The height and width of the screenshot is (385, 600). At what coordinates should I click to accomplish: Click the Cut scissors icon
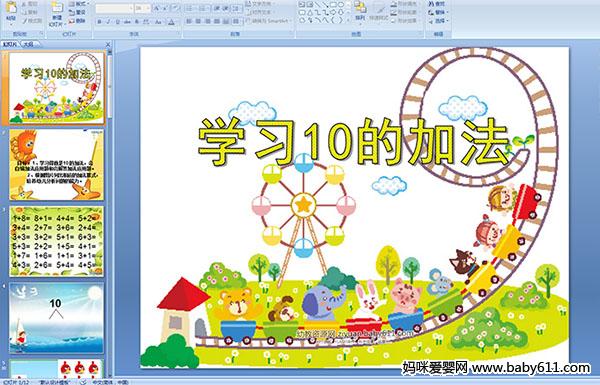click(x=24, y=3)
